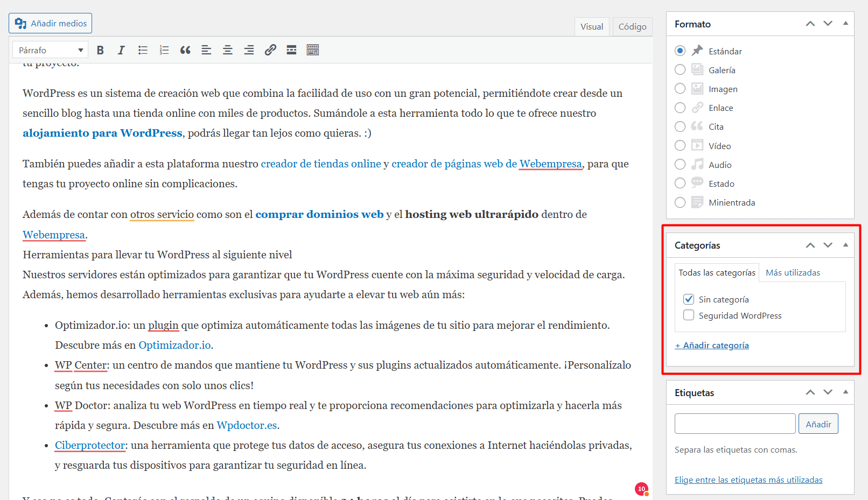Screen dimensions: 868x500
Task: Open the comprar dominios web link
Action: pyautogui.click(x=319, y=214)
